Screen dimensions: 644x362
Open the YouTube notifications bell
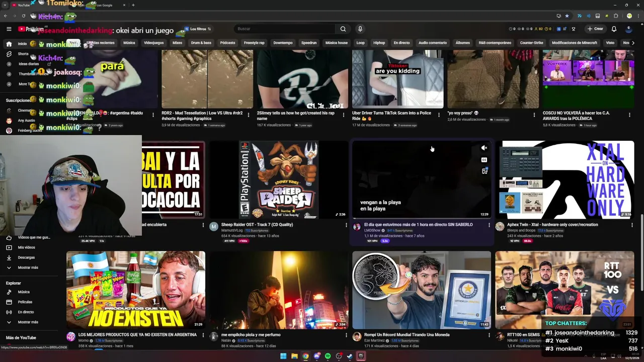[614, 29]
